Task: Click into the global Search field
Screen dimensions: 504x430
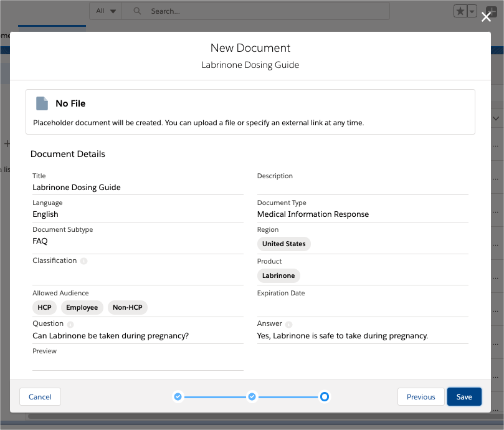Action: [262, 11]
